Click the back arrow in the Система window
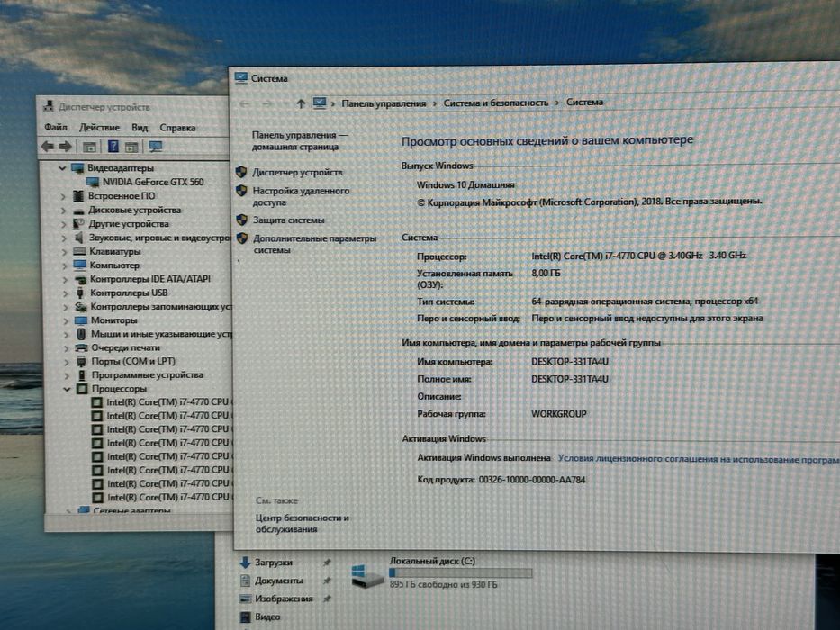840x630 pixels. tap(245, 103)
